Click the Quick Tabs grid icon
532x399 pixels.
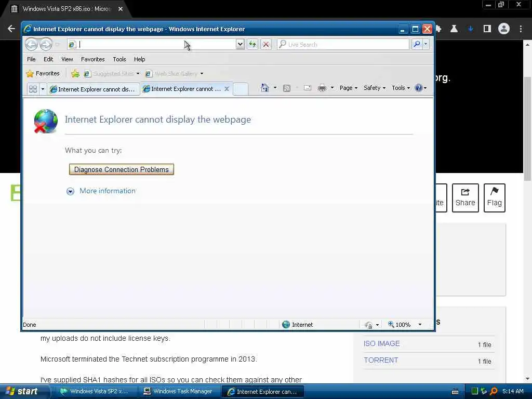pos(33,89)
